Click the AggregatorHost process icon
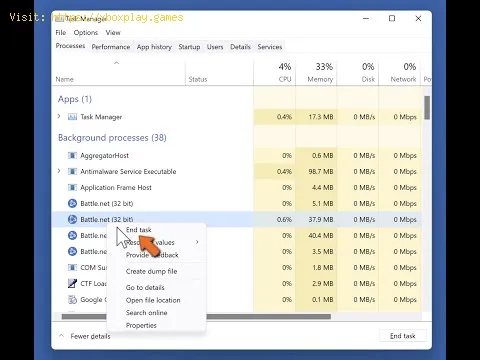This screenshot has width=480, height=360. (72, 156)
